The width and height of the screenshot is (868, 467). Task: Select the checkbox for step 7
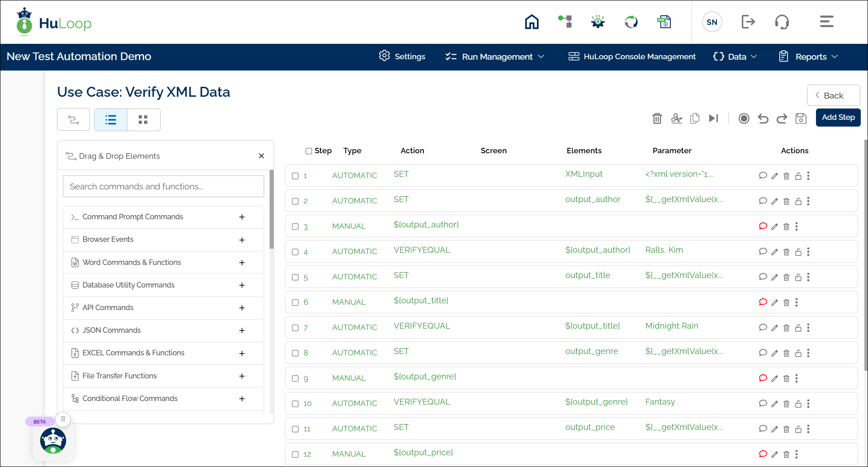click(x=295, y=328)
